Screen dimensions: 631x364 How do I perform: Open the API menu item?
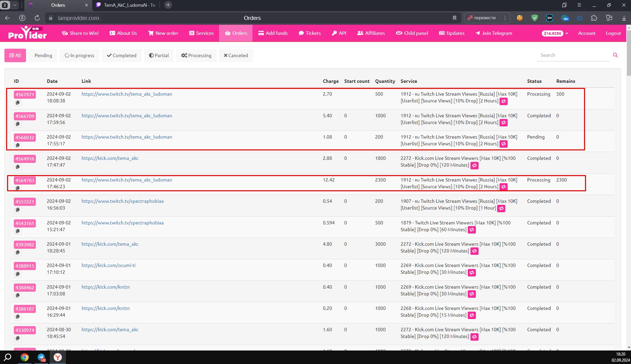click(x=339, y=33)
